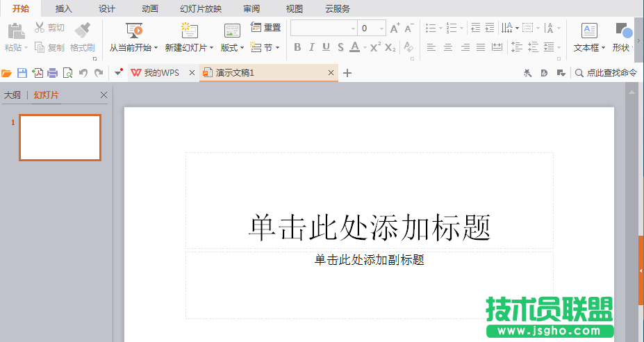Open the Animation (动画) tab
644x342 pixels.
click(150, 8)
